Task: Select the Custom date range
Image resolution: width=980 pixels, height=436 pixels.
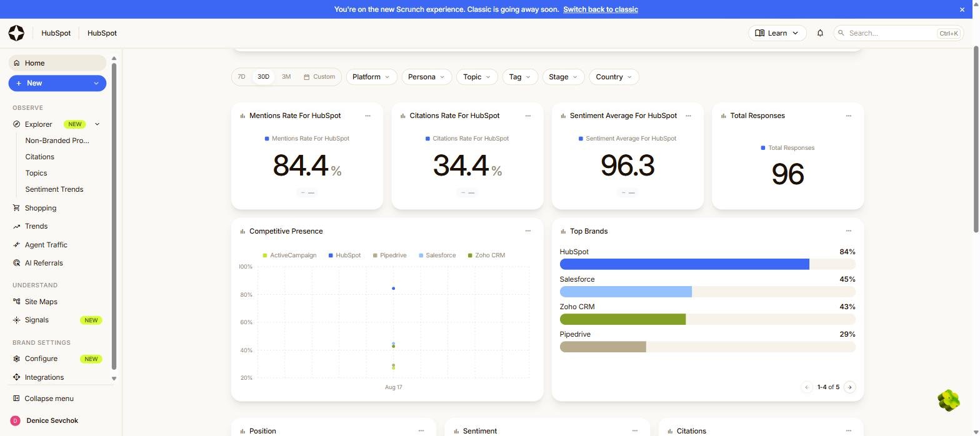Action: [319, 77]
